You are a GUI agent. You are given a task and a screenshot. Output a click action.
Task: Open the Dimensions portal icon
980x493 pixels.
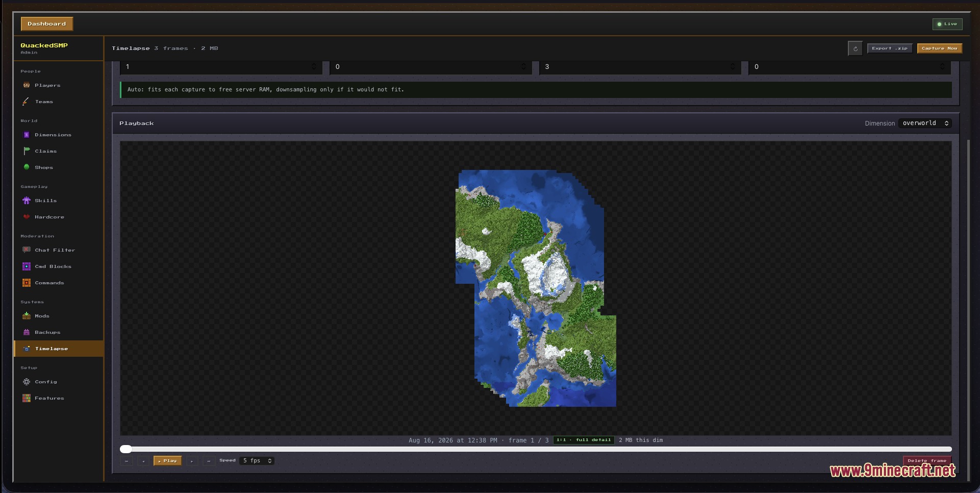(27, 135)
